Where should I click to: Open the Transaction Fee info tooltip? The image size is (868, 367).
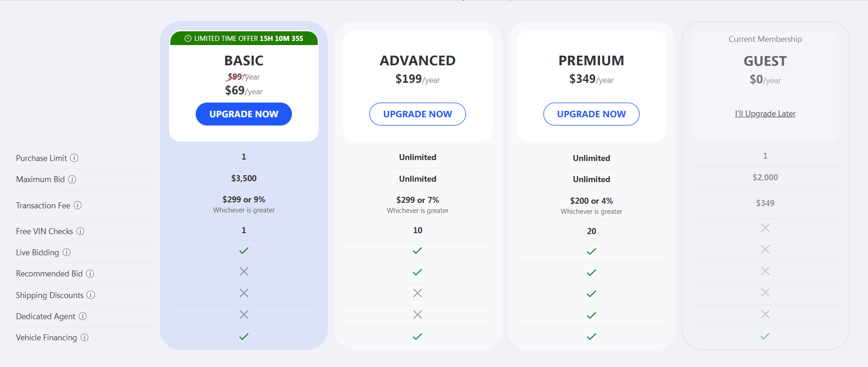coord(78,206)
